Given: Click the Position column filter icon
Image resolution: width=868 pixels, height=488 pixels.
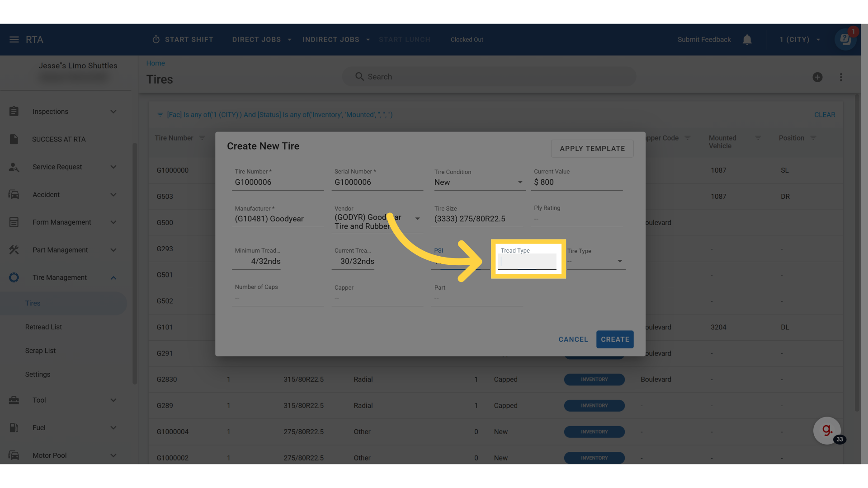Looking at the screenshot, I should point(813,138).
